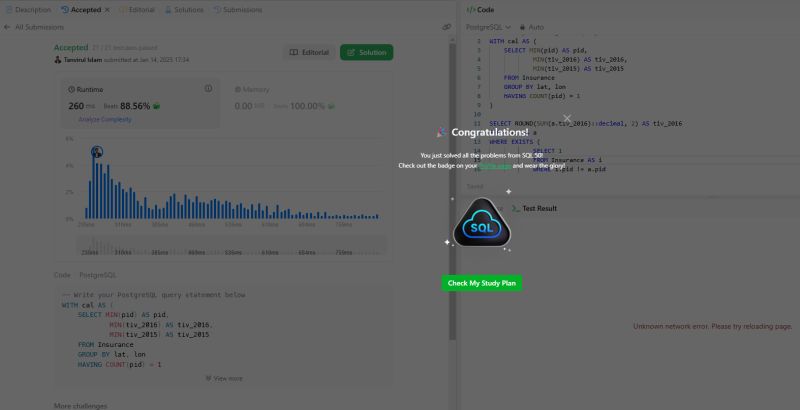Click code line 'FROM Insurance' in editor

(x=529, y=78)
